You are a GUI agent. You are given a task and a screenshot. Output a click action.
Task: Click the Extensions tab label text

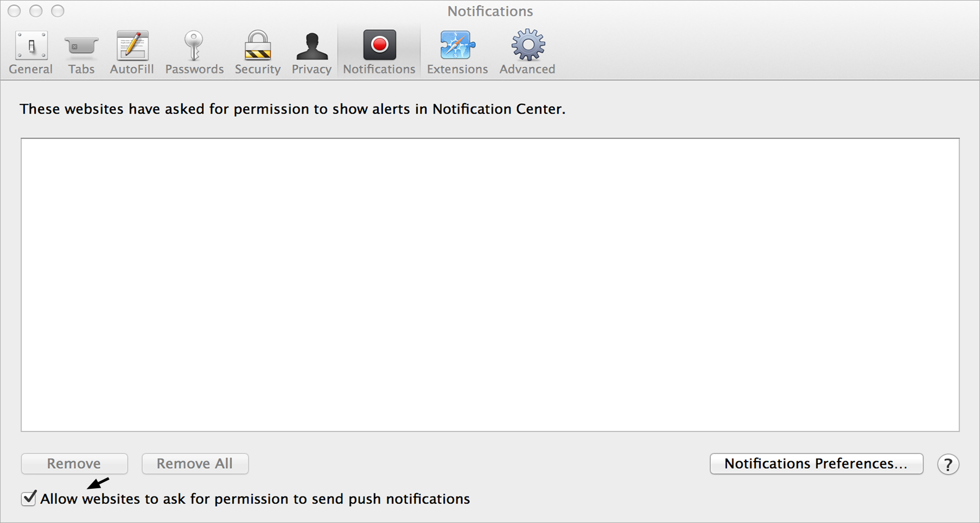[x=457, y=70]
